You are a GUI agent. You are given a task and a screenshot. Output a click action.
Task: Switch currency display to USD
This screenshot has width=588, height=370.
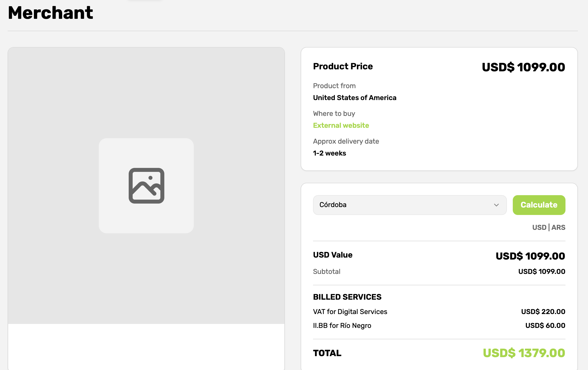tap(539, 227)
